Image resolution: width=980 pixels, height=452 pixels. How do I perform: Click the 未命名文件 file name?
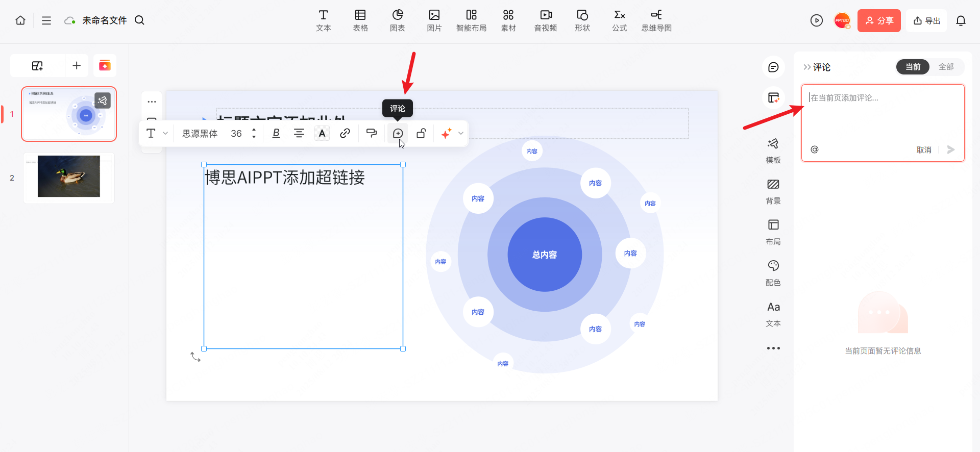click(x=105, y=20)
